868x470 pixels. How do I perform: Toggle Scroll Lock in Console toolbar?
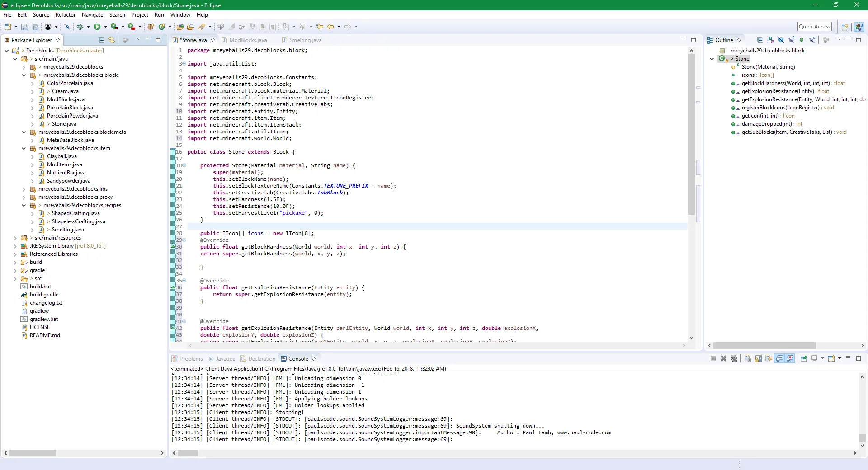758,359
